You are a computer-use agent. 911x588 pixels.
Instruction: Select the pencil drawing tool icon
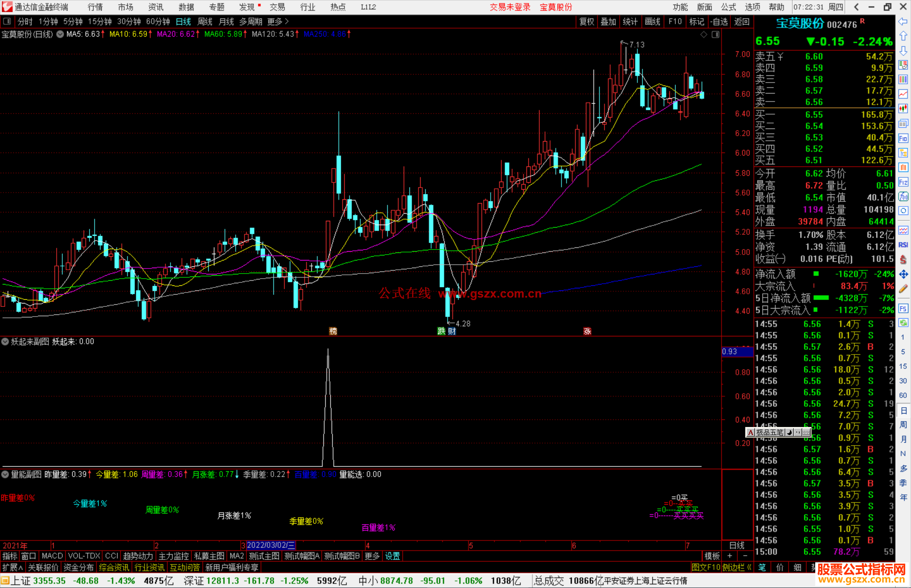pyautogui.click(x=903, y=289)
